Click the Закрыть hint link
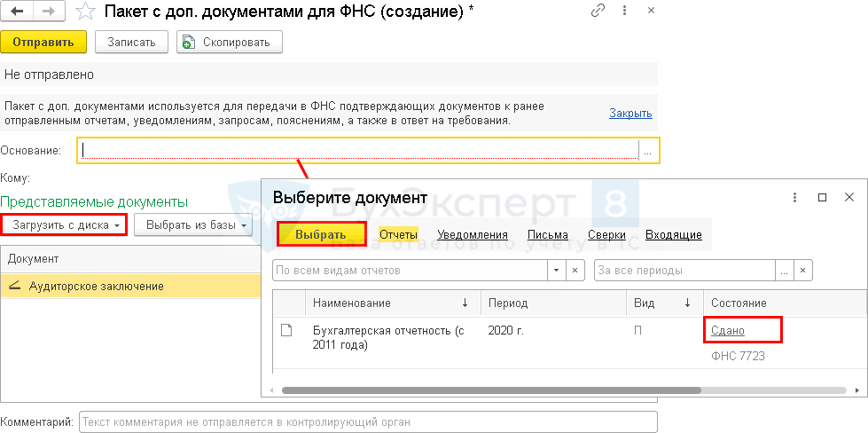 (x=630, y=114)
